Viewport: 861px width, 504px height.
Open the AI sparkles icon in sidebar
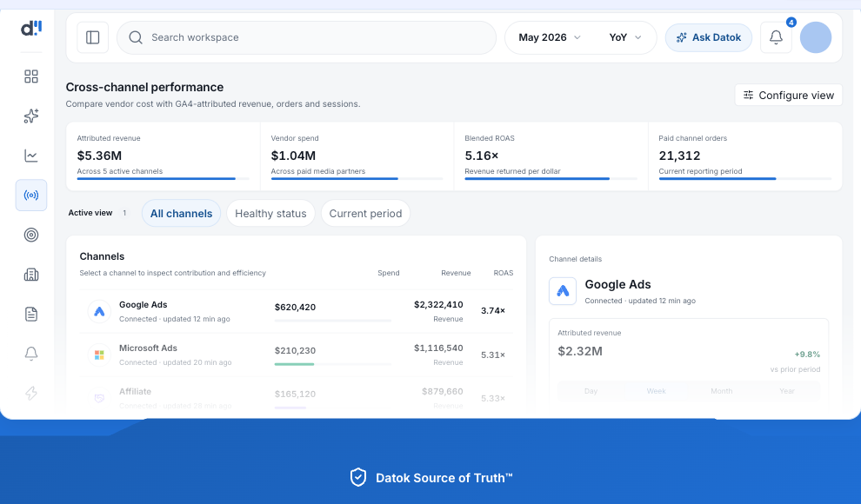tap(31, 116)
